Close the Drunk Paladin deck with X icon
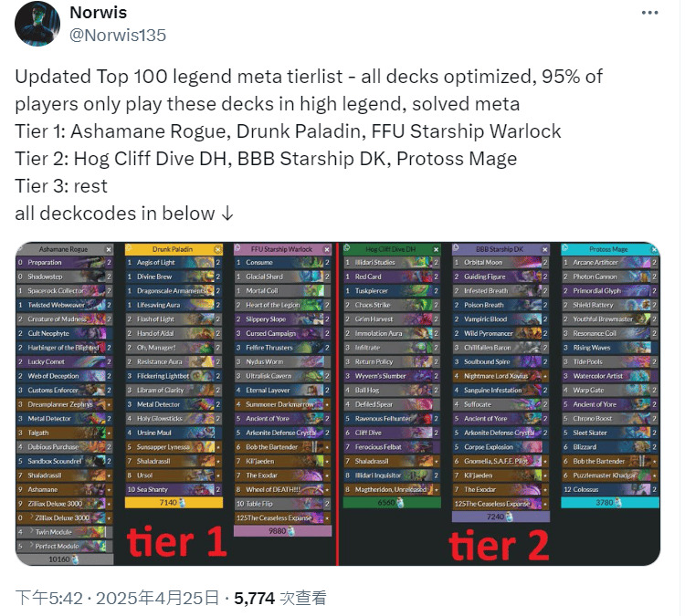Viewport: 685px width, 616px height. click(217, 249)
